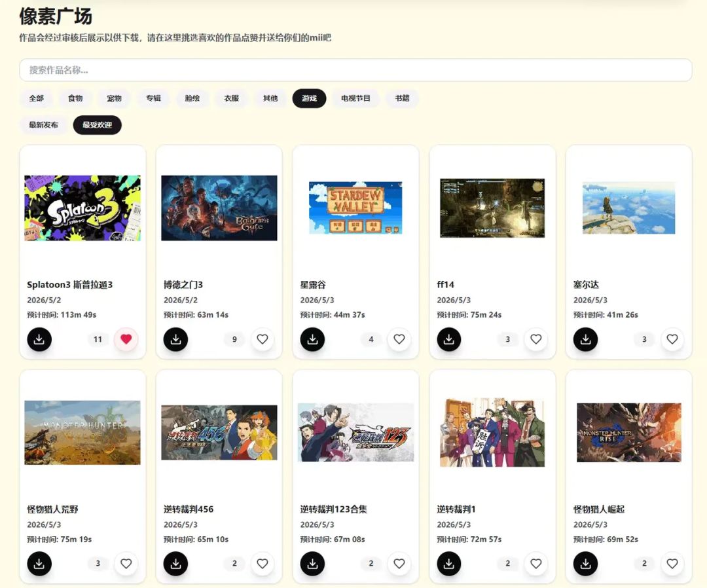Like the 逆转裁判1 card
The height and width of the screenshot is (588, 707).
point(535,564)
